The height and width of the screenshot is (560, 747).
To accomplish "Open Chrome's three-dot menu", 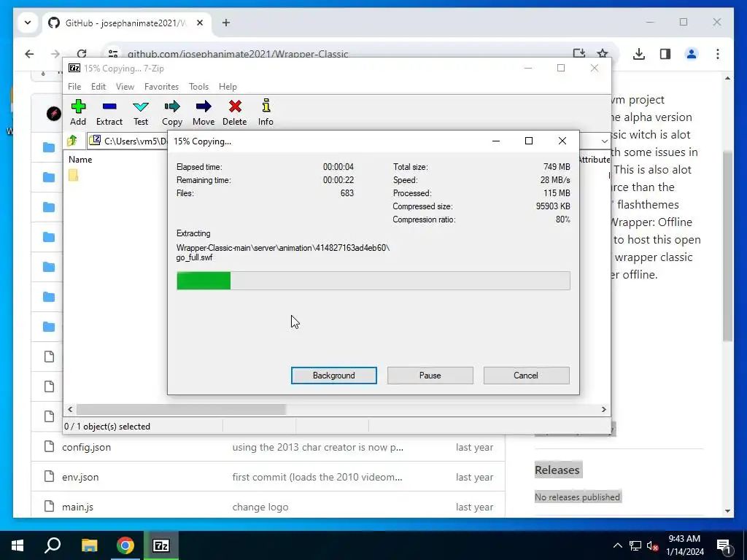I will point(718,54).
